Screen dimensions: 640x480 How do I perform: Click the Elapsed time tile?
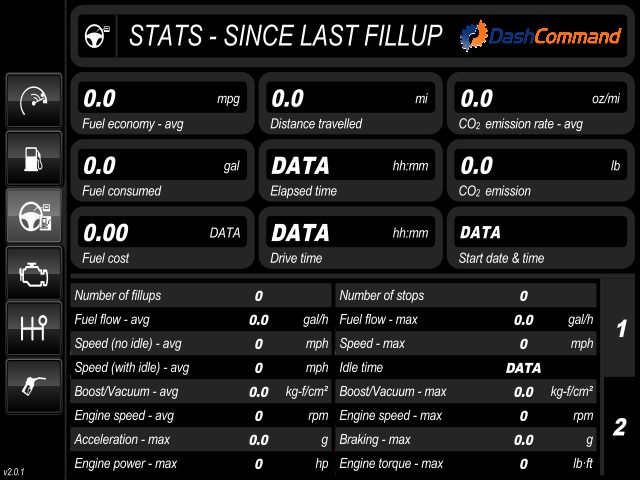coord(351,171)
